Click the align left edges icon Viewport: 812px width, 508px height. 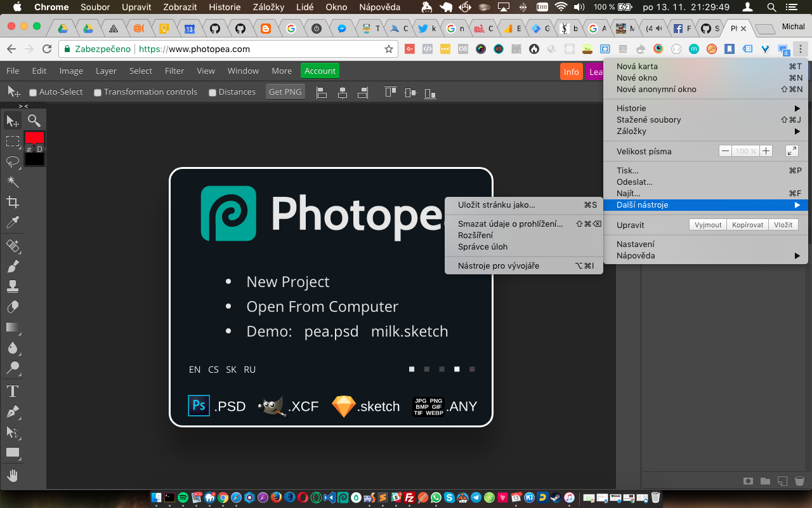(322, 92)
